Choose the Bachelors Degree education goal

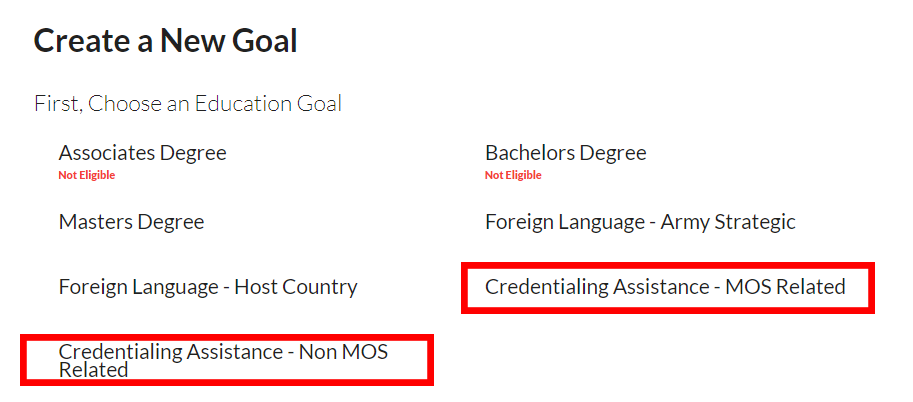(565, 153)
